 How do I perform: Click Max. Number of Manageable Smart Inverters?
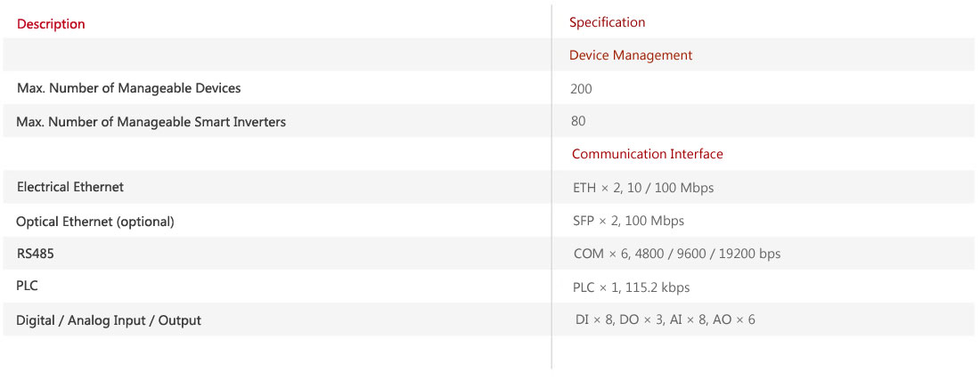pyautogui.click(x=151, y=122)
